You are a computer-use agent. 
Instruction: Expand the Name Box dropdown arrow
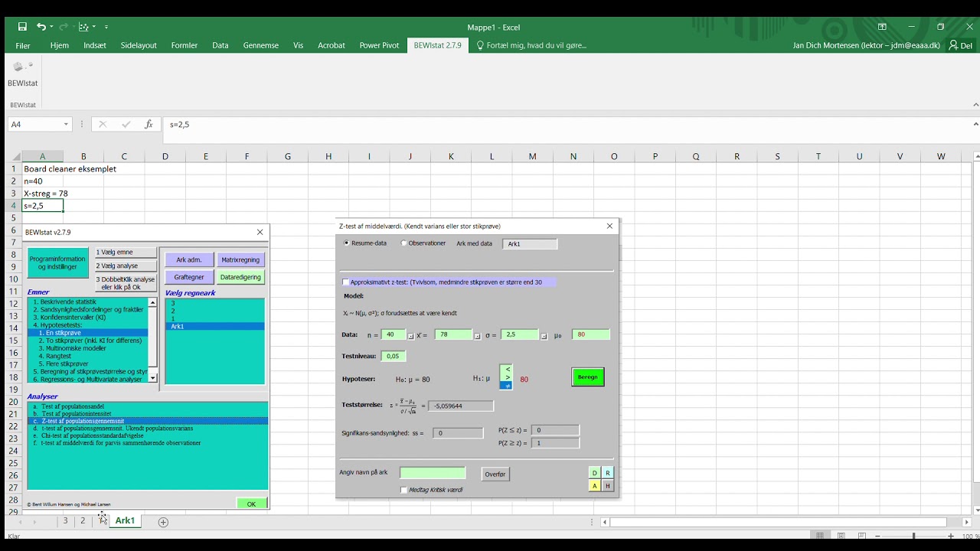tap(66, 124)
